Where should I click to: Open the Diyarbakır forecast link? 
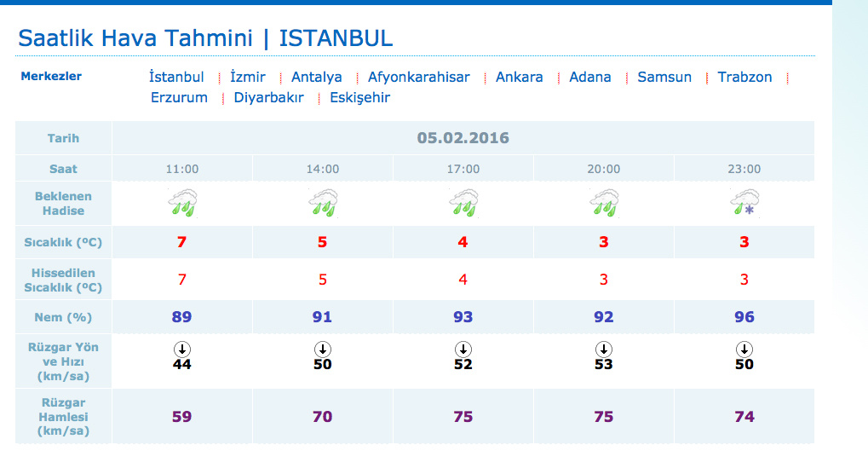click(268, 97)
